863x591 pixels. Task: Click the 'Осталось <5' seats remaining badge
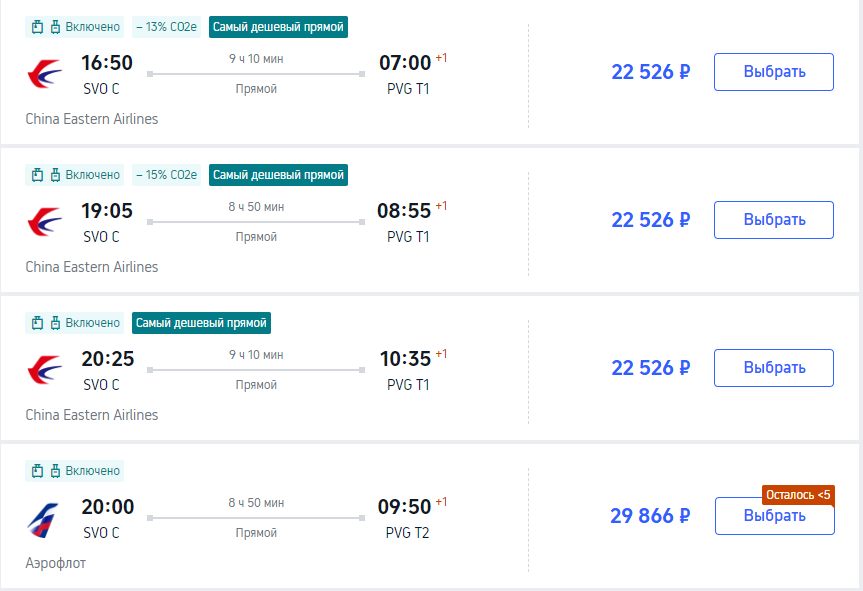point(798,495)
